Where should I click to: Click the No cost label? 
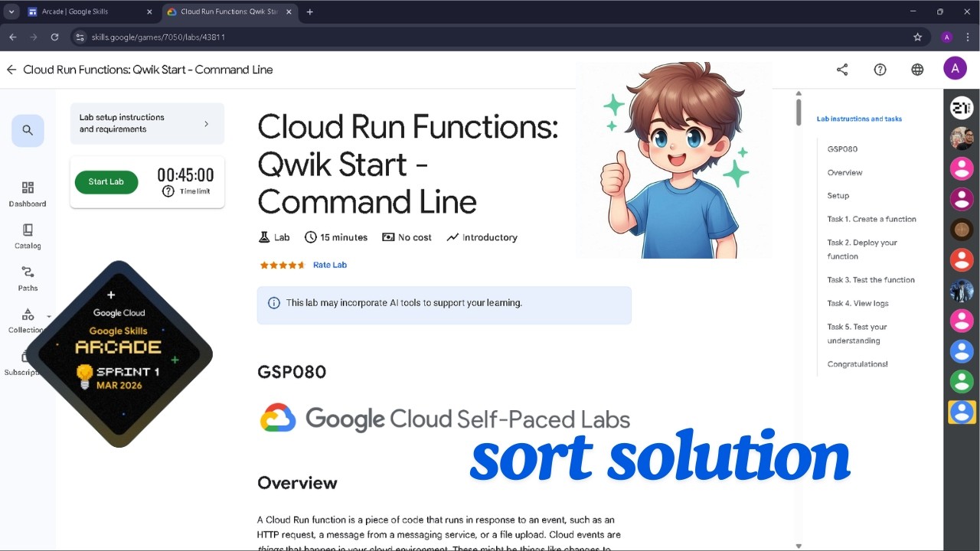tap(407, 237)
